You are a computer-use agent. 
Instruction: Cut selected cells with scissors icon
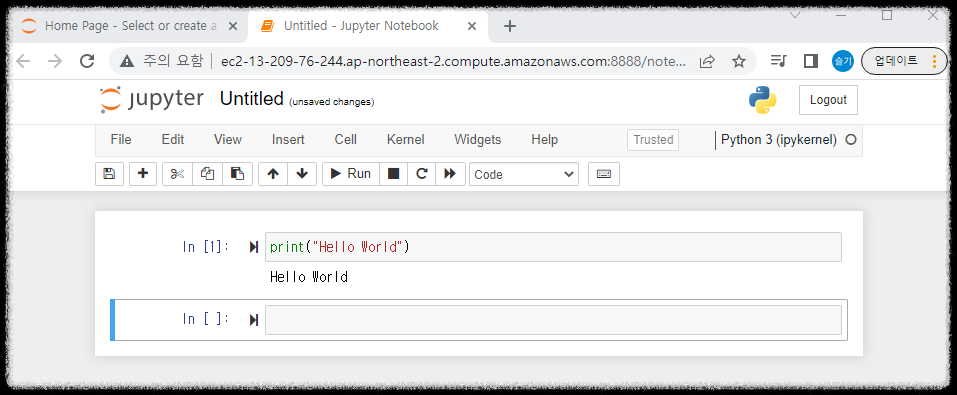pyautogui.click(x=178, y=174)
